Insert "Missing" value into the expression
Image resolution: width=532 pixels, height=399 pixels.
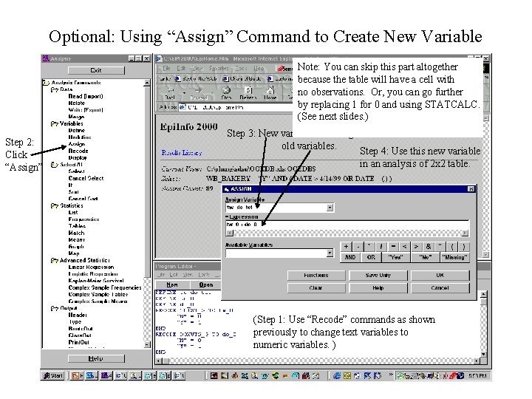[x=454, y=257]
